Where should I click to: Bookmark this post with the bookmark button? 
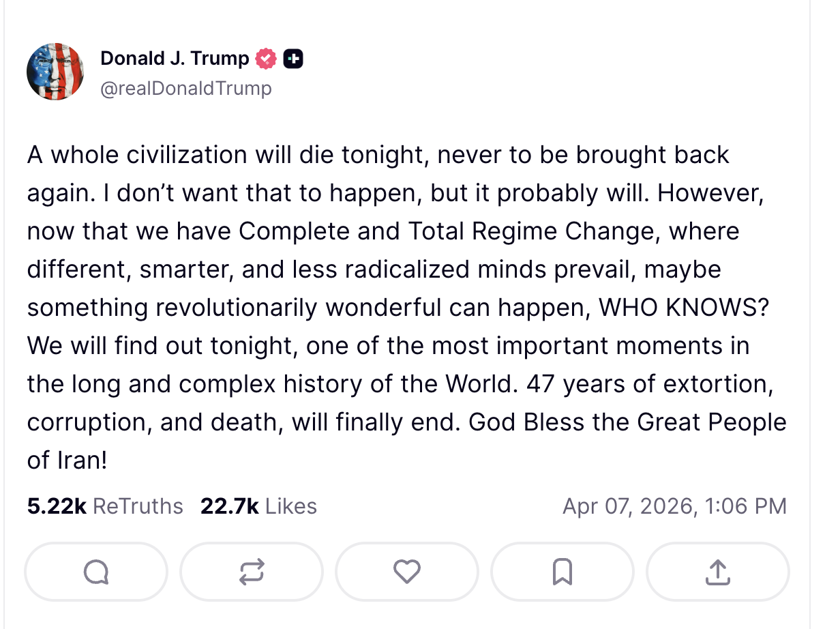562,572
